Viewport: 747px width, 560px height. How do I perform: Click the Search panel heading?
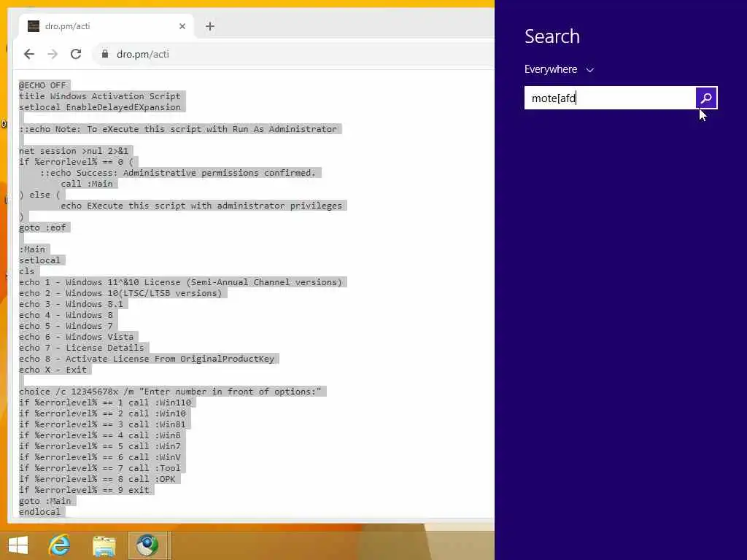tap(552, 36)
